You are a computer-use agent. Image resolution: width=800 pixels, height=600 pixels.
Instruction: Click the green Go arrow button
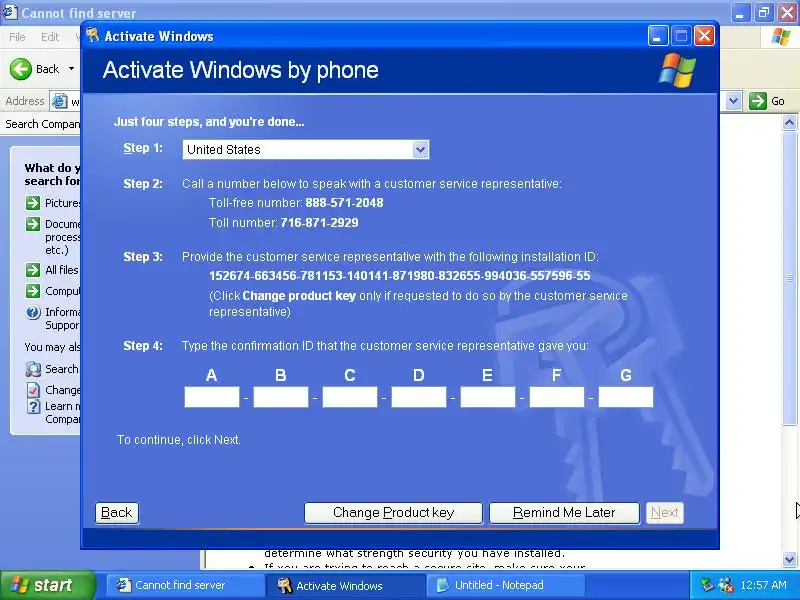click(x=758, y=101)
